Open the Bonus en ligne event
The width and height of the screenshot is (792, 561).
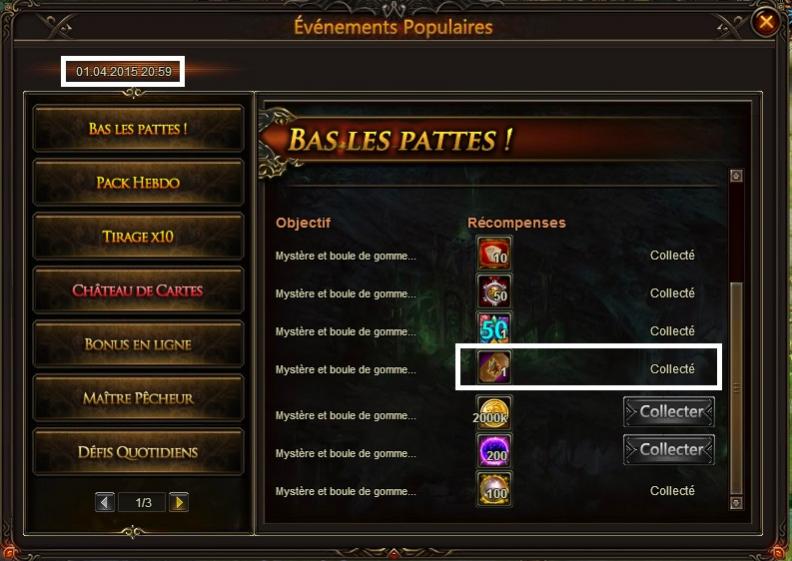point(138,344)
